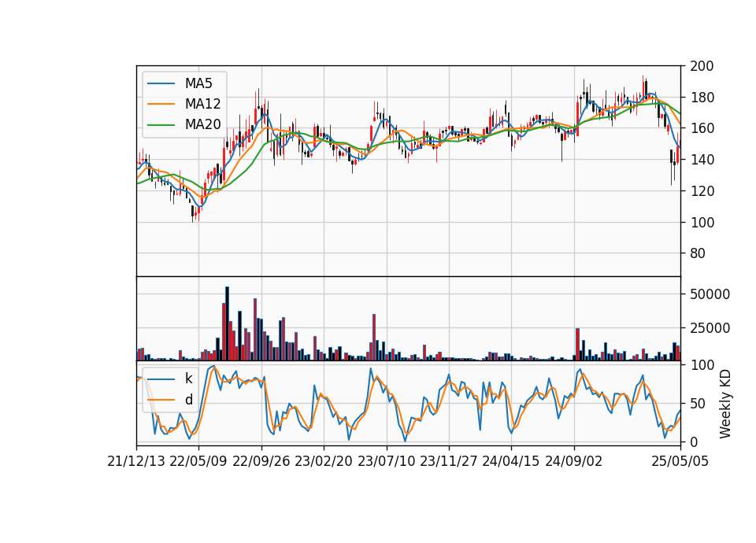Screen dimensions: 756x543
Task: Click the red volume spike at 24/09/02
Action: coord(577,345)
